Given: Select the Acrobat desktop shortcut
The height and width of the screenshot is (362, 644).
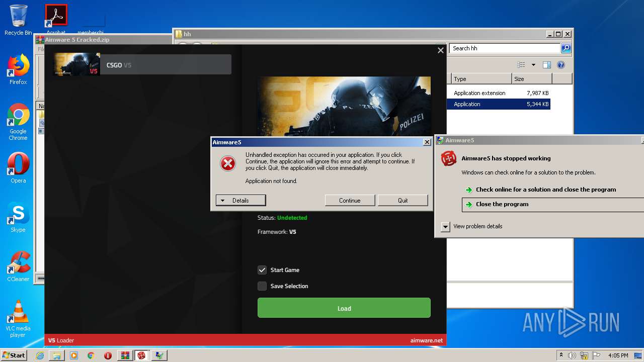Looking at the screenshot, I should pyautogui.click(x=56, y=20).
